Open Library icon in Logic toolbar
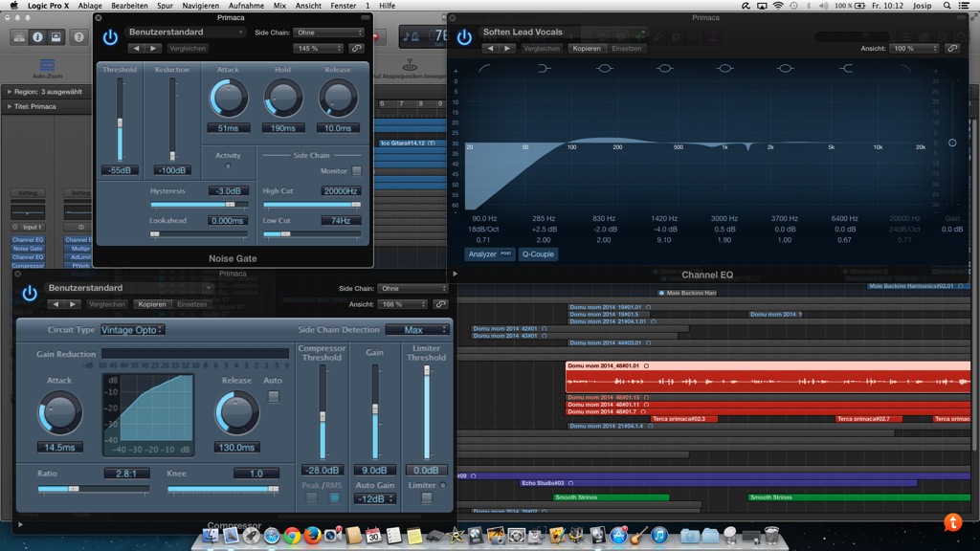 [19, 37]
